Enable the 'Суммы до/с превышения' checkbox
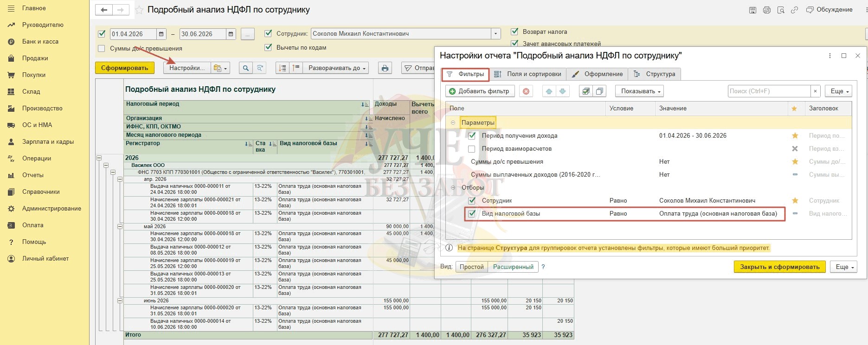This screenshot has width=868, height=345. (102, 48)
